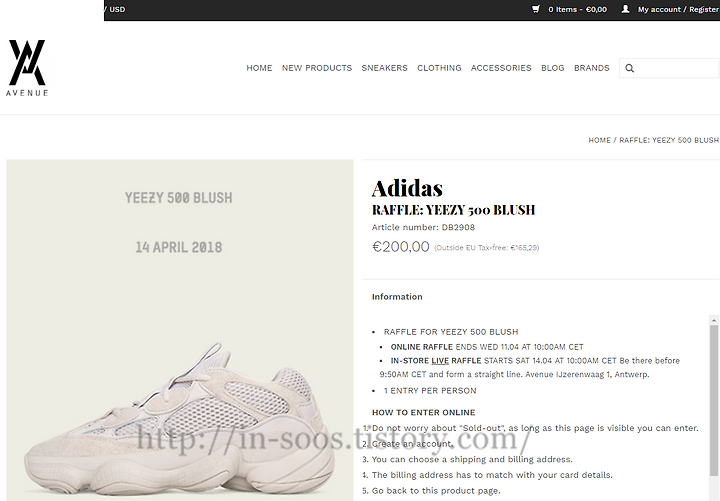
Task: Visit the Blog page
Action: (x=552, y=68)
